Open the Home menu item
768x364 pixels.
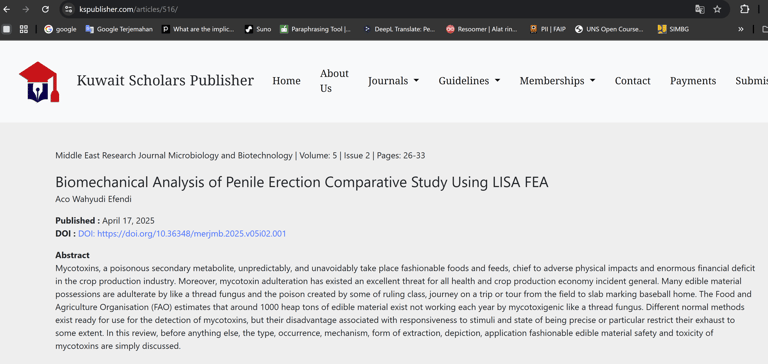click(287, 81)
